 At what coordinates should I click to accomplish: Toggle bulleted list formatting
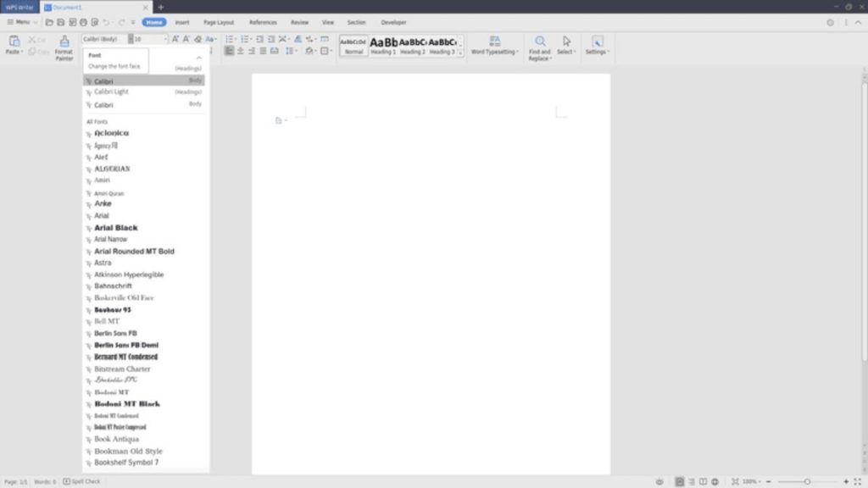(229, 39)
